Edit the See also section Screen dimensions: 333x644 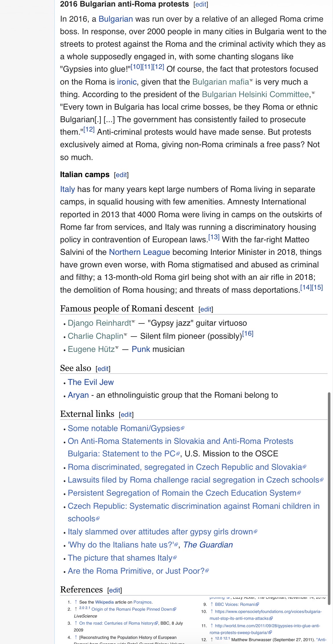pos(103,369)
